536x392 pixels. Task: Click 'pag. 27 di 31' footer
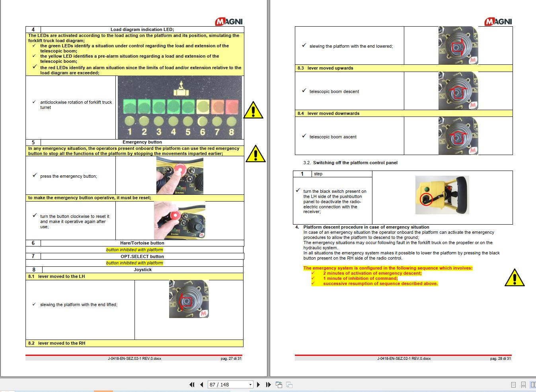tap(231, 358)
